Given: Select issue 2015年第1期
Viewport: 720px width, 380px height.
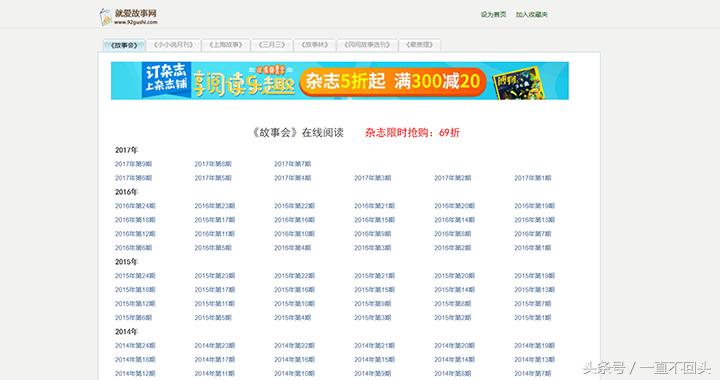Looking at the screenshot, I should pyautogui.click(x=533, y=318).
